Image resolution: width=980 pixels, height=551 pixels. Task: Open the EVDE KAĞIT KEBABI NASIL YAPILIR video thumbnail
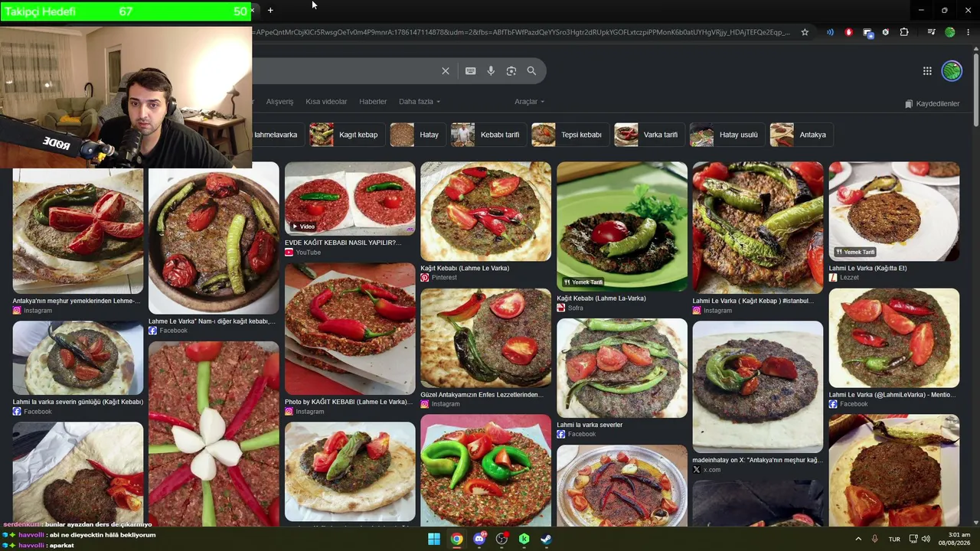coord(350,197)
